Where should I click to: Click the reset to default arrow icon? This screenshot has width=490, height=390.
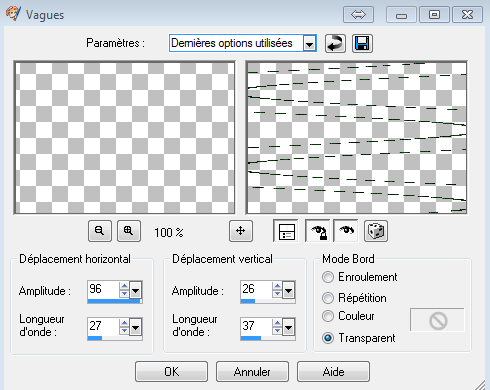coord(335,43)
